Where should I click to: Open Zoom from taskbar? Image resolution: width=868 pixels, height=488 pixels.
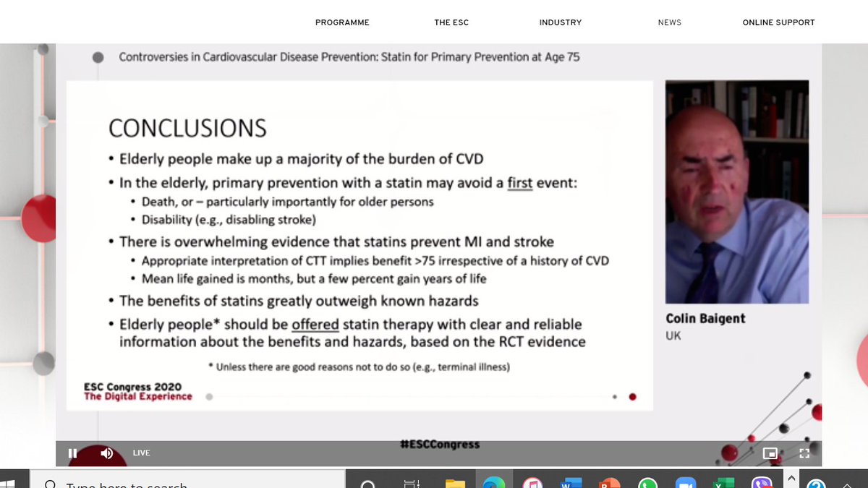[685, 483]
